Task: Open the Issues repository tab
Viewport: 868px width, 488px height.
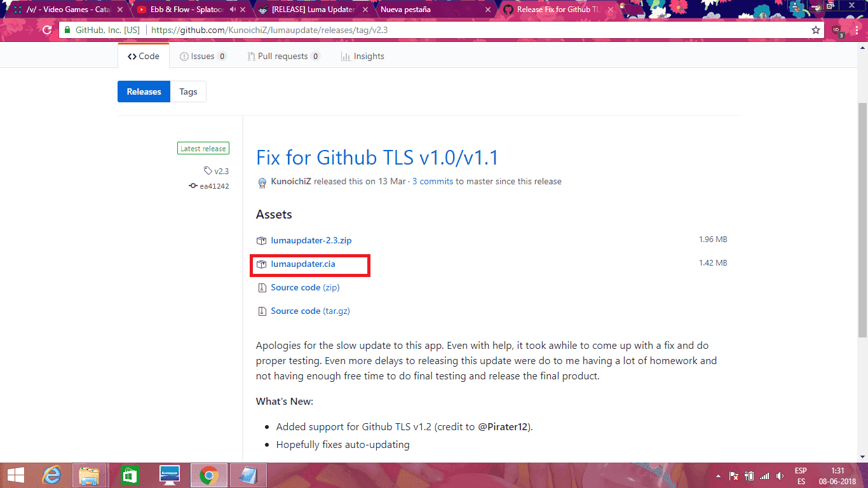Action: point(203,57)
